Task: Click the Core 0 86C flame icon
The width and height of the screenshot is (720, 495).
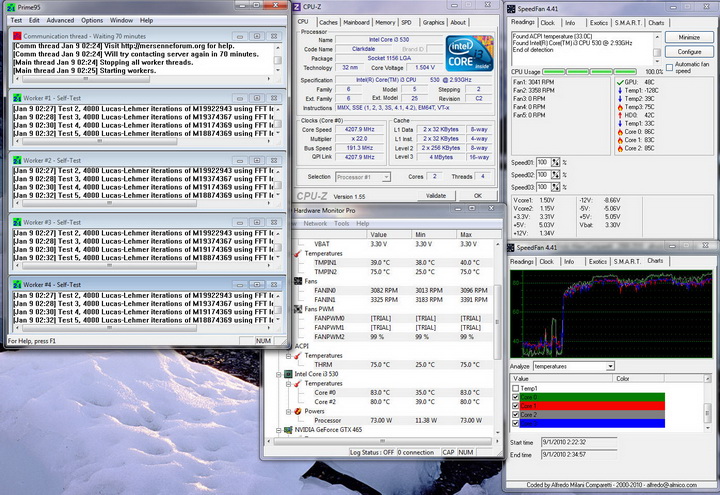Action: click(x=620, y=132)
